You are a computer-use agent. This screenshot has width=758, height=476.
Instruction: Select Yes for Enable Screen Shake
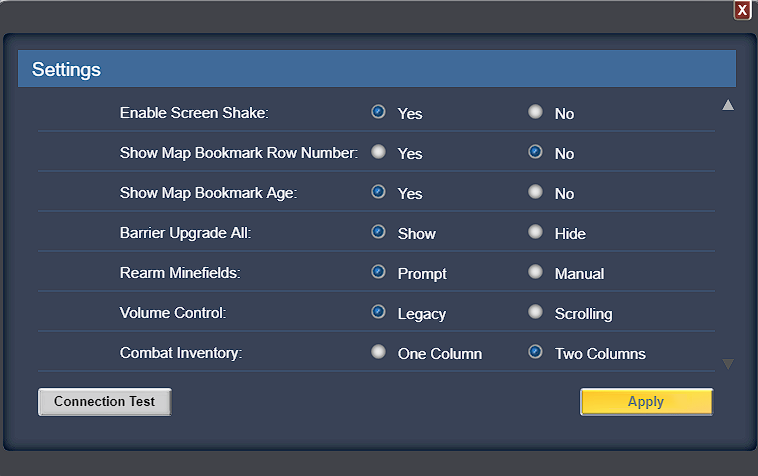[378, 112]
